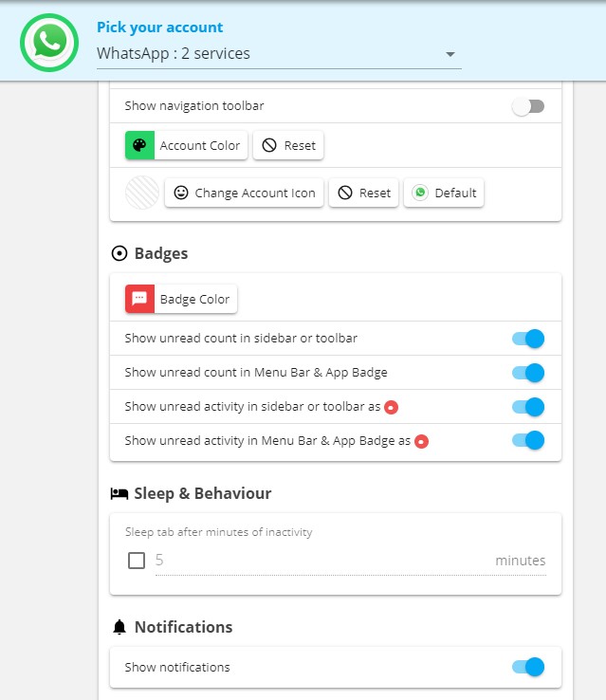Click the Badge Color label
This screenshot has height=700, width=606.
click(194, 299)
